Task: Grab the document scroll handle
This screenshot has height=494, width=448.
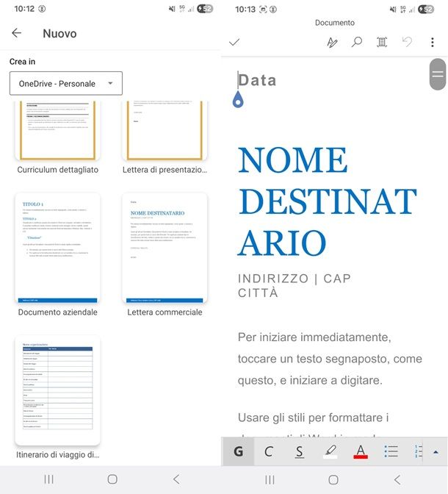Action: click(437, 74)
